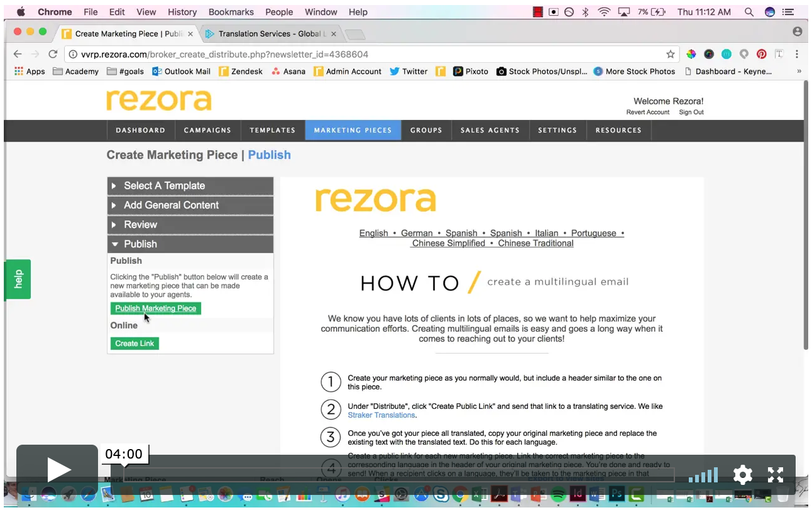This screenshot has height=510, width=812.
Task: Expand the Select A Template section
Action: (190, 186)
